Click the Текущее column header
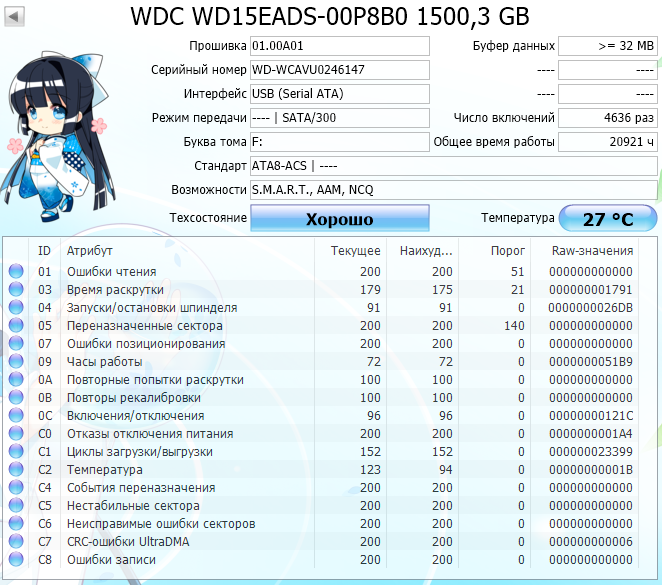662x585 pixels. click(x=355, y=251)
